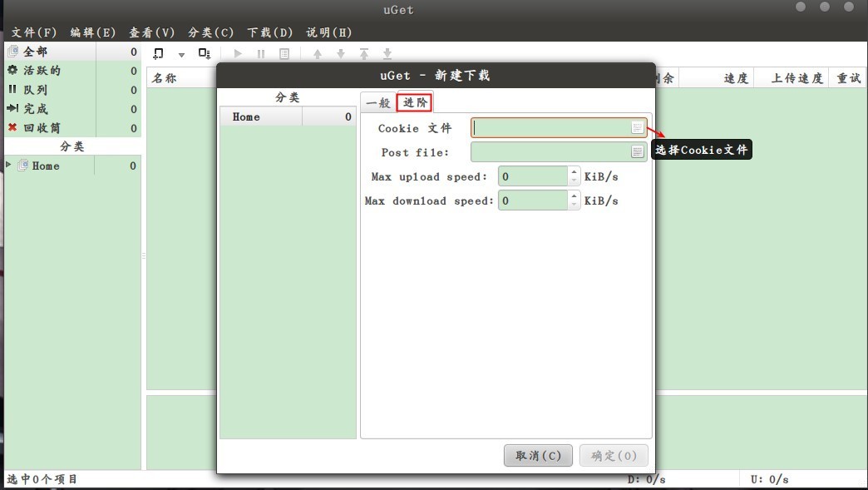Click the 速度 column header

(x=737, y=79)
